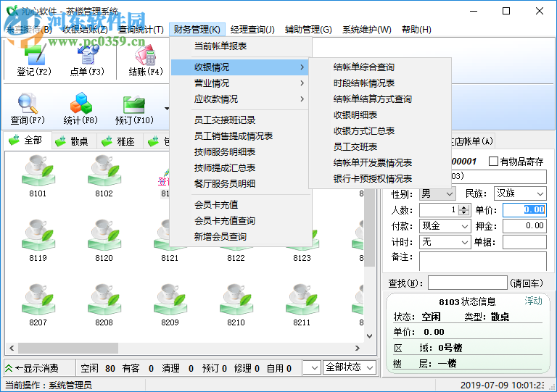Open the 点单(F3) order tool
Viewport: 557px width, 392px height.
(87, 59)
